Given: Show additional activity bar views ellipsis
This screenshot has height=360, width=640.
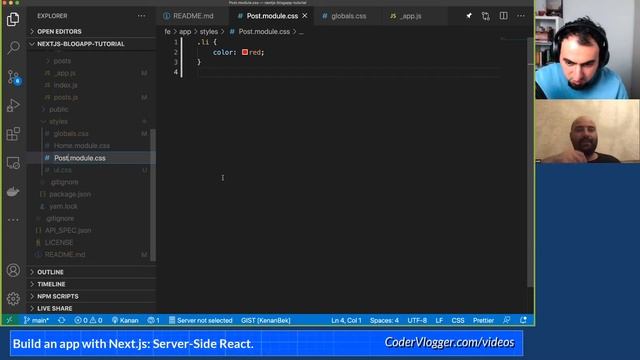Looking at the screenshot, I should [13, 220].
